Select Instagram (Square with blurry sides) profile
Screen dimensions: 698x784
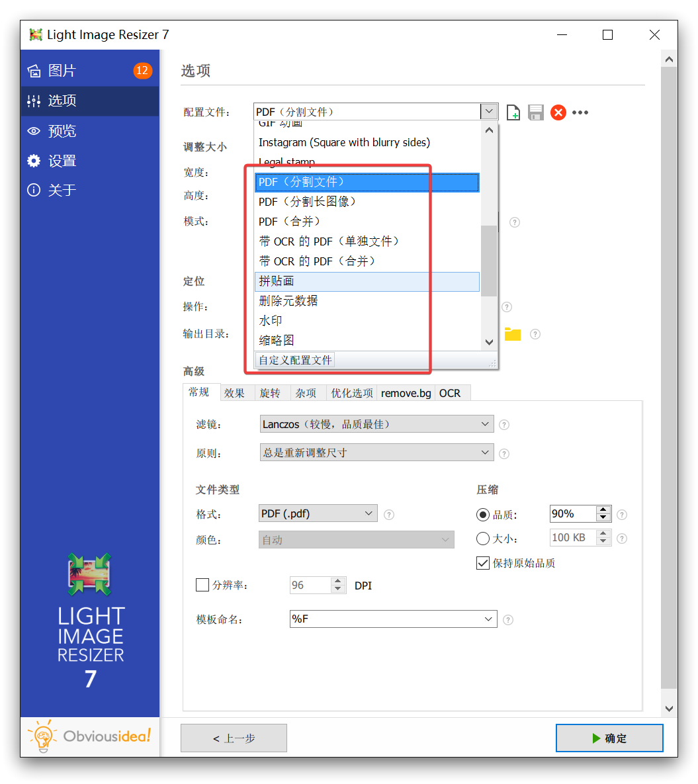tap(367, 142)
